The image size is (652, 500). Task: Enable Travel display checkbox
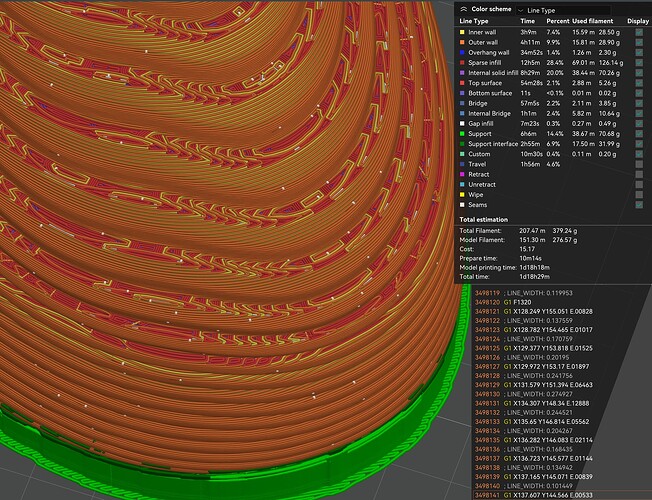(x=639, y=164)
